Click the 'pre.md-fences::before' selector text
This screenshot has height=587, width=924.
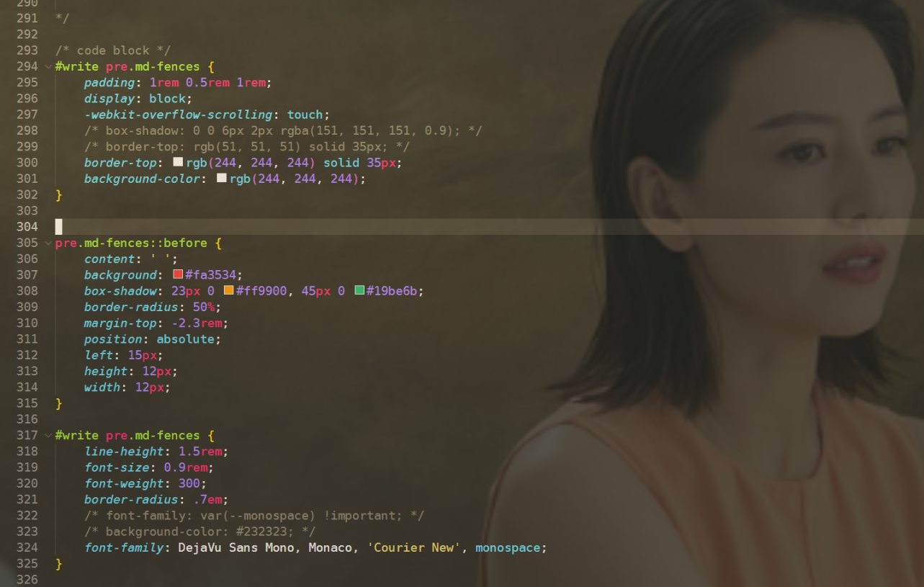click(x=131, y=243)
